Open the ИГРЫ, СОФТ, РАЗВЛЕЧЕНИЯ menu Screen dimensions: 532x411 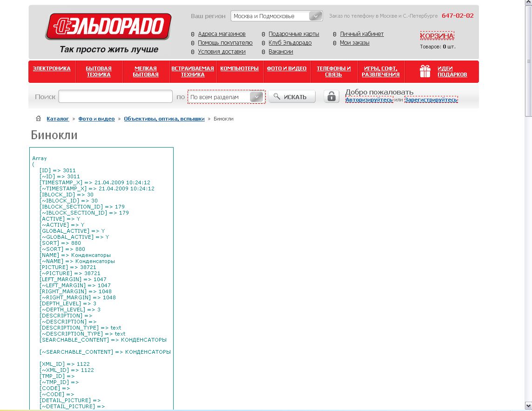380,71
